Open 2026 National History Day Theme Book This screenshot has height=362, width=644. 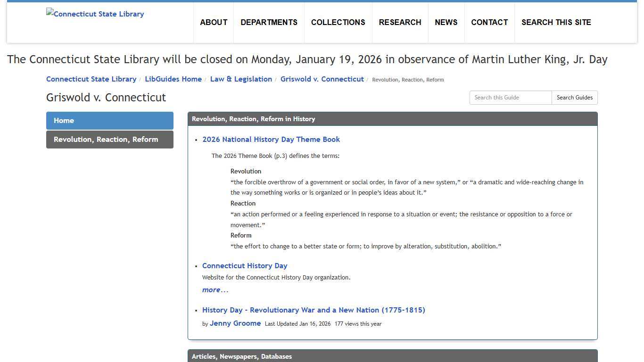[271, 140]
